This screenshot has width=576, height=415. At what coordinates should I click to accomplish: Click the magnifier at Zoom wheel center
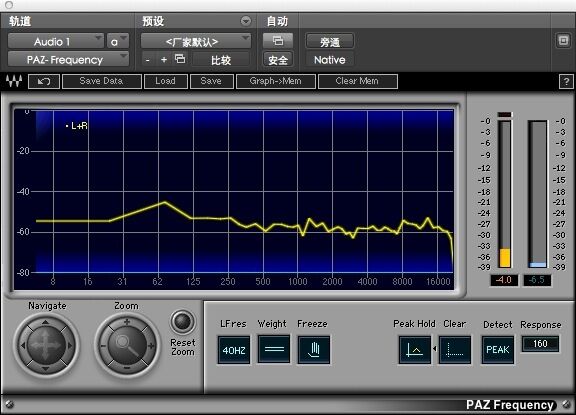[127, 346]
